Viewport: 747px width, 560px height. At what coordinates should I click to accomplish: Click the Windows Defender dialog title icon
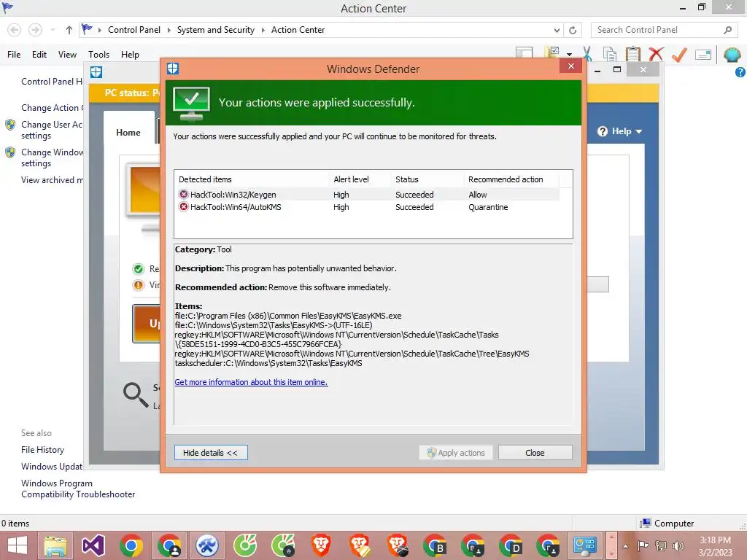[173, 69]
